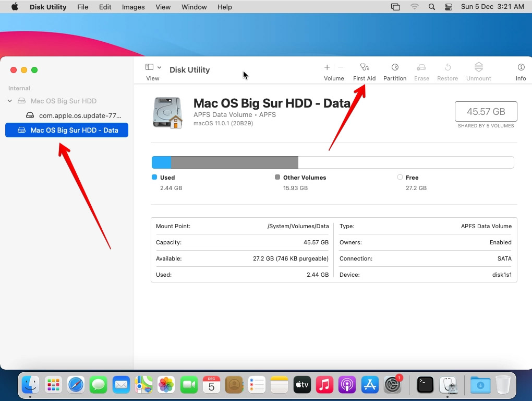Click the minus remove volume button
This screenshot has width=532, height=401.
coord(341,67)
